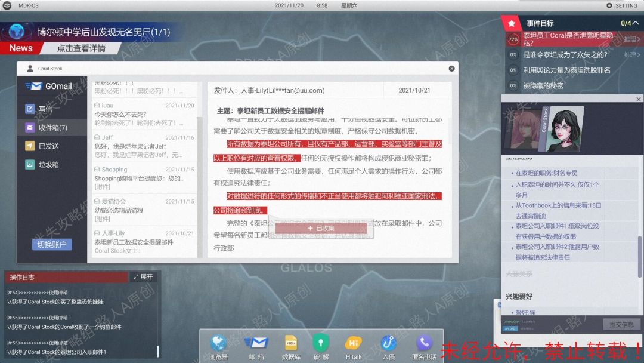The width and height of the screenshot is (644, 363).
Task: Click the profile panel scrollbar
Action: tap(639, 257)
